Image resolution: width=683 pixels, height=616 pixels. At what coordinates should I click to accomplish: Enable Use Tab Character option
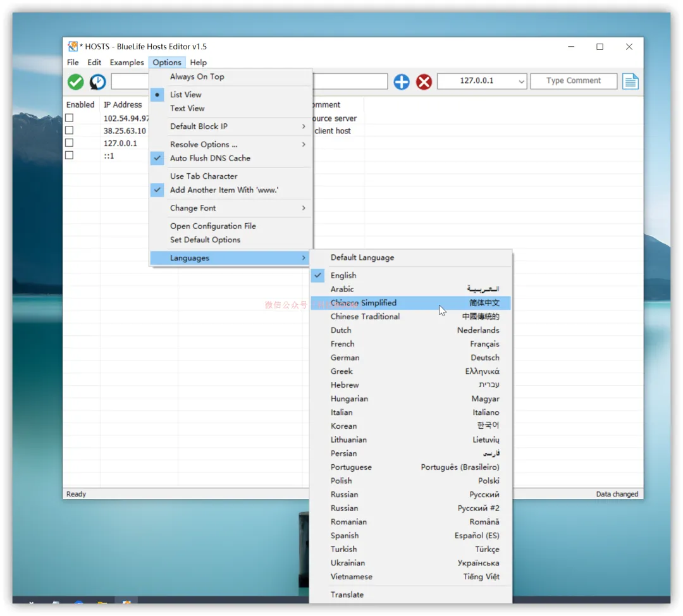(x=231, y=176)
